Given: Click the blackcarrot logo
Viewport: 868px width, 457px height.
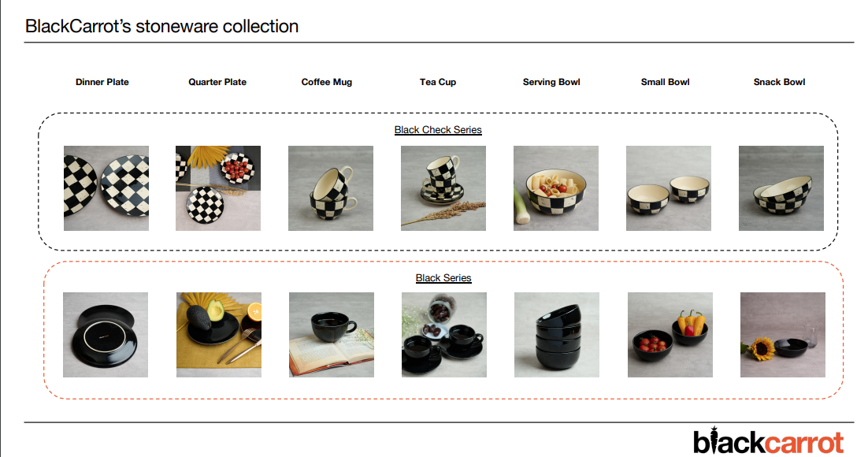Looking at the screenshot, I should [768, 441].
